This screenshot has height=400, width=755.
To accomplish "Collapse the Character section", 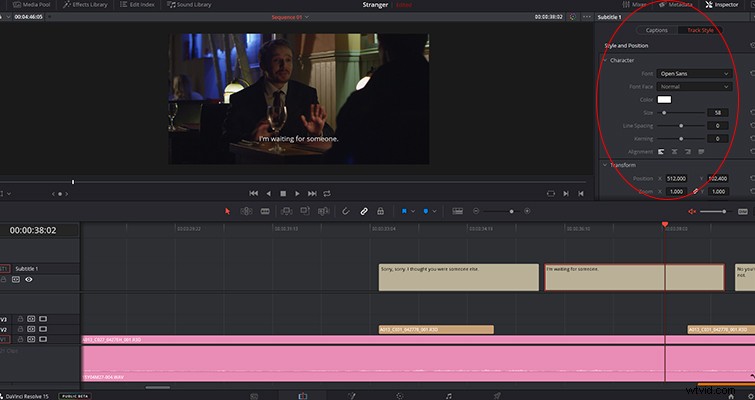I will pyautogui.click(x=605, y=60).
